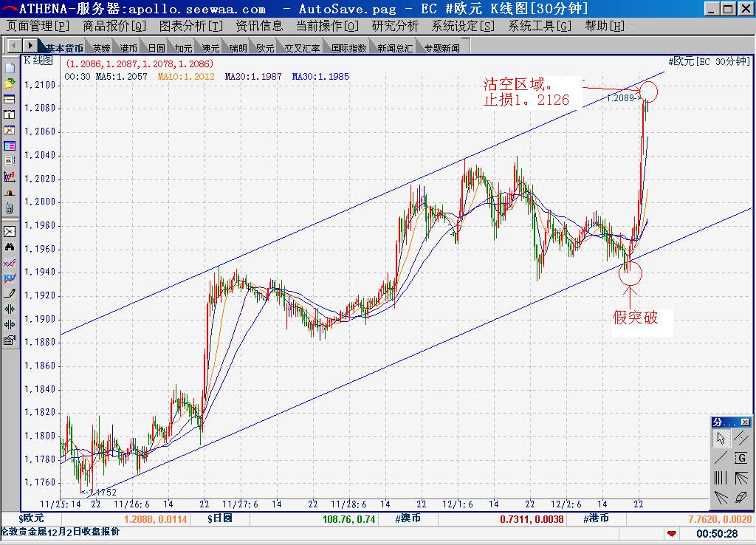Click the axis chart icon in sidebar
The height and width of the screenshot is (545, 756).
pyautogui.click(x=10, y=177)
